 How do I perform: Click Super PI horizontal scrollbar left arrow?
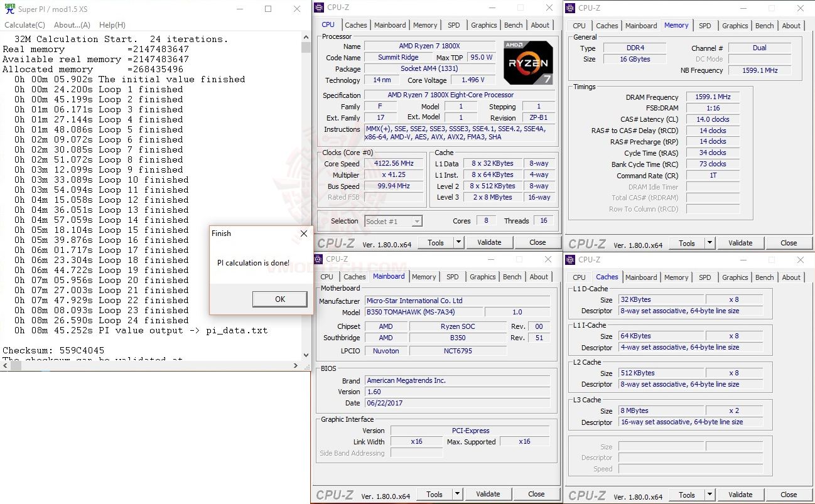tap(5, 366)
